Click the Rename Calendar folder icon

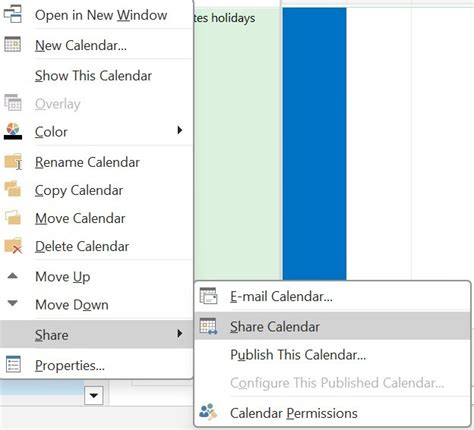[13, 162]
